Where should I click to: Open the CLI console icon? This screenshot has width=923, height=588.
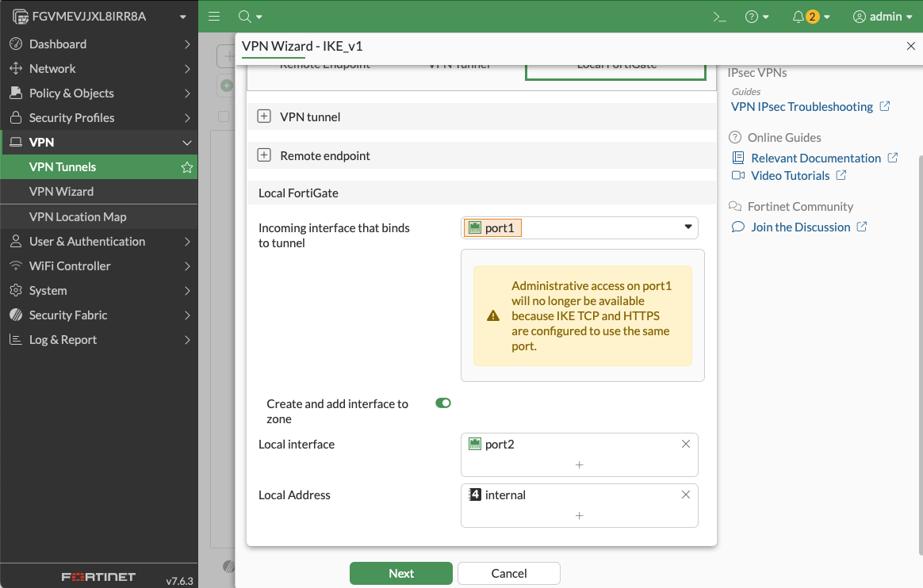719,17
